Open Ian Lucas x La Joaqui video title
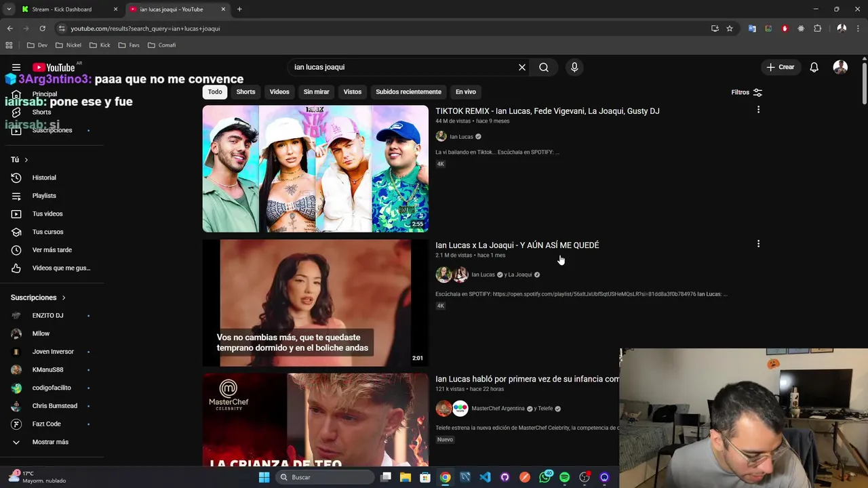Screen dimensions: 868x488 [517, 245]
